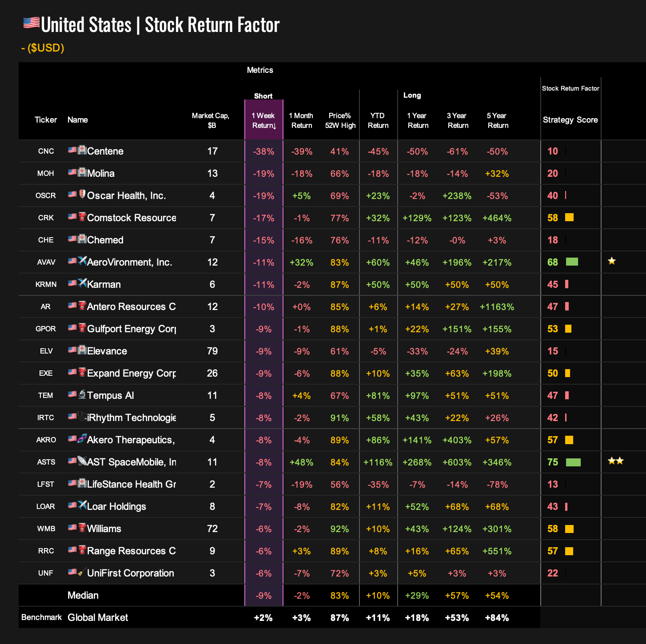
Task: Click the Market Cap, $B column header
Action: 211,120
